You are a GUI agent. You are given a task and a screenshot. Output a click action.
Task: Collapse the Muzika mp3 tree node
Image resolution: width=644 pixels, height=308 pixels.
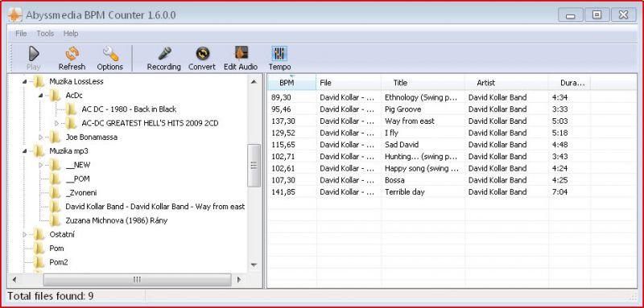[x=25, y=151]
